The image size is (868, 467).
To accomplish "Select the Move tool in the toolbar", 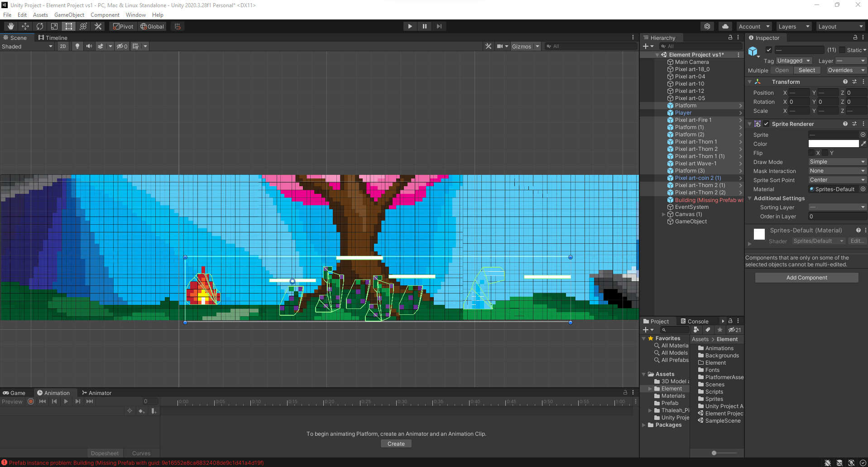I will (x=25, y=26).
